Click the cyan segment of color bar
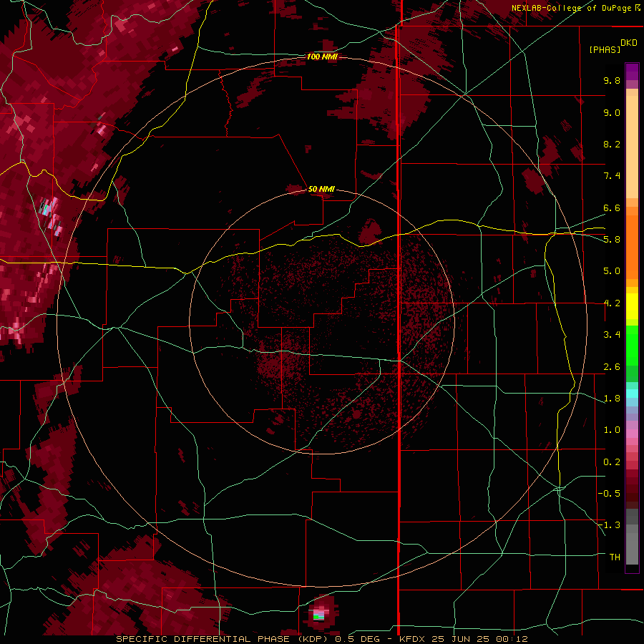644x644 pixels. tap(632, 394)
